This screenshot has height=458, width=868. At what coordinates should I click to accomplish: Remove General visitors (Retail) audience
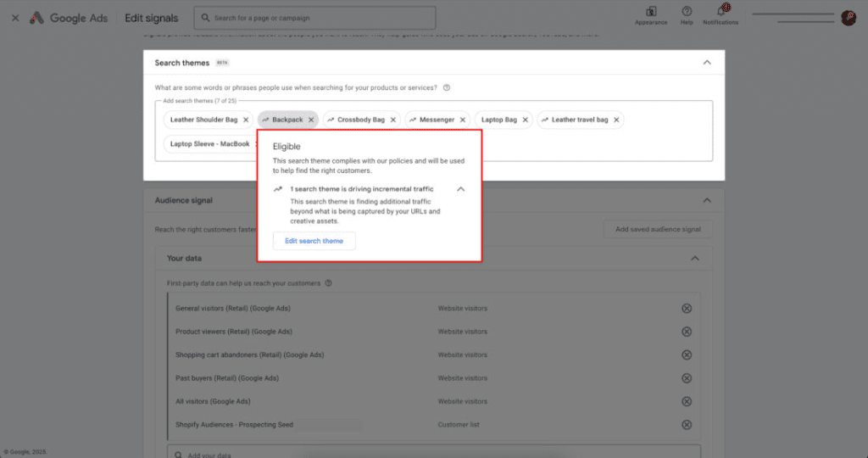(687, 309)
